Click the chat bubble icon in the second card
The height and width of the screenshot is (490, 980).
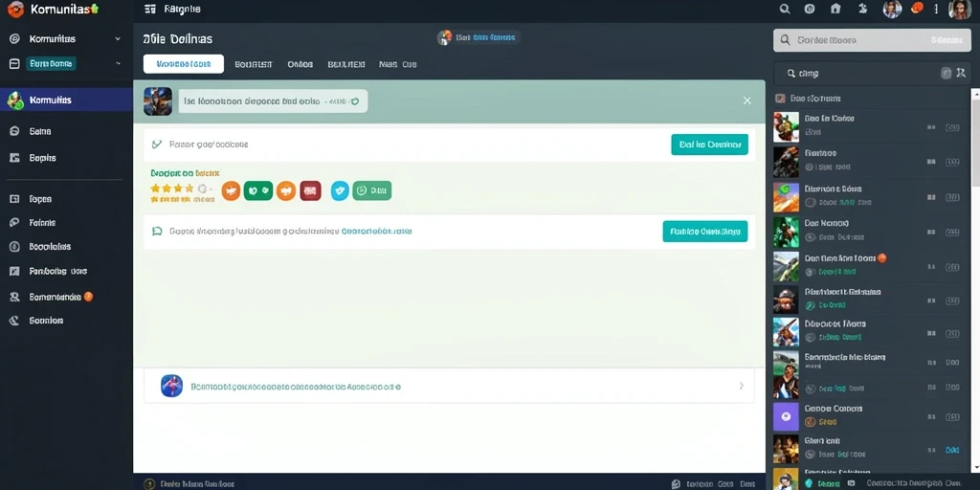[x=157, y=232]
